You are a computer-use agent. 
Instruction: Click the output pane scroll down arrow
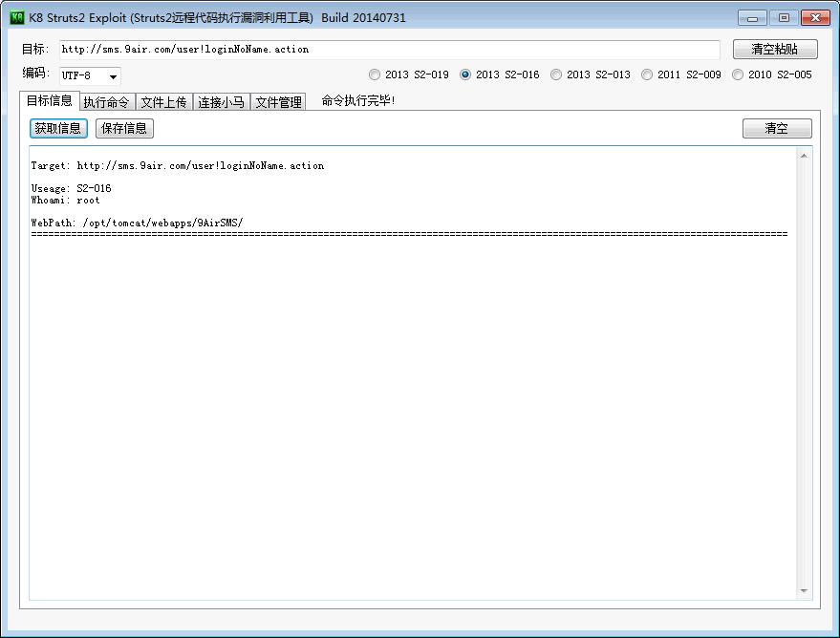[x=804, y=591]
